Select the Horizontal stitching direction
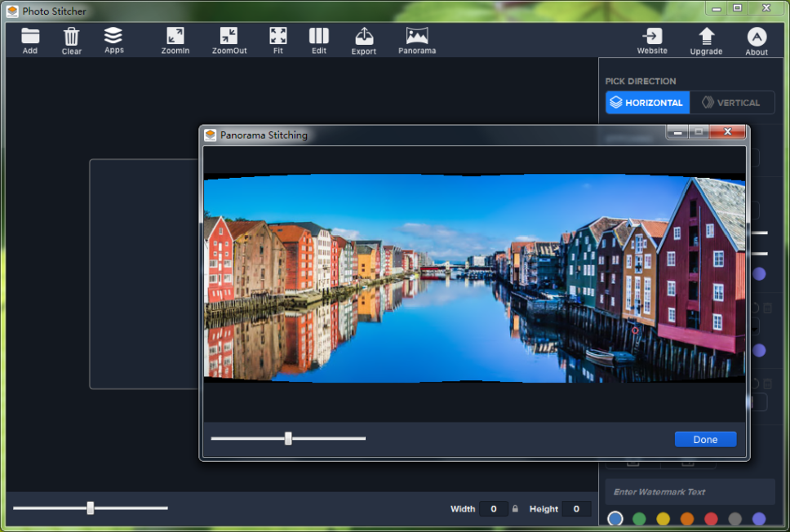The image size is (790, 532). (x=646, y=102)
